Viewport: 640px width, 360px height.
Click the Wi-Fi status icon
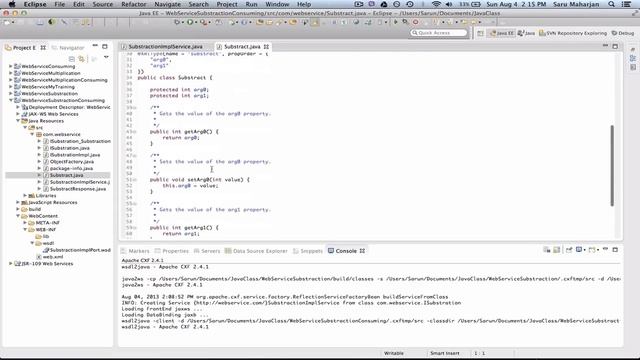(x=436, y=4)
